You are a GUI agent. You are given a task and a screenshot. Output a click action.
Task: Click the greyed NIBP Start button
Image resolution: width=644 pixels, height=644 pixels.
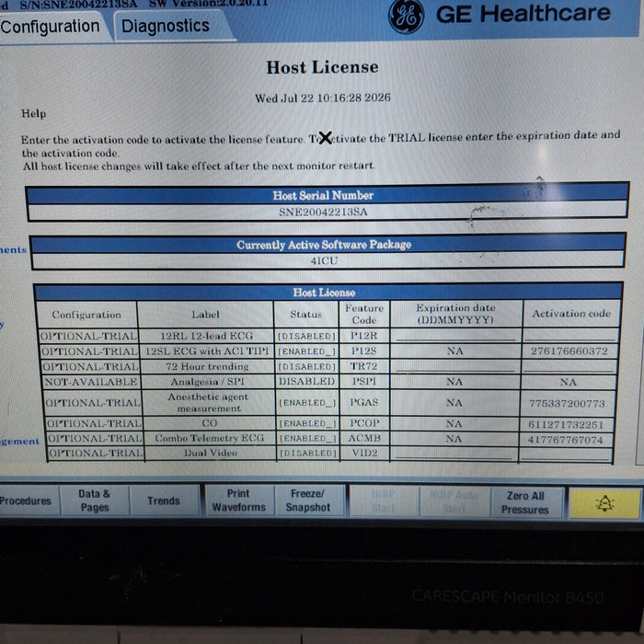click(384, 501)
